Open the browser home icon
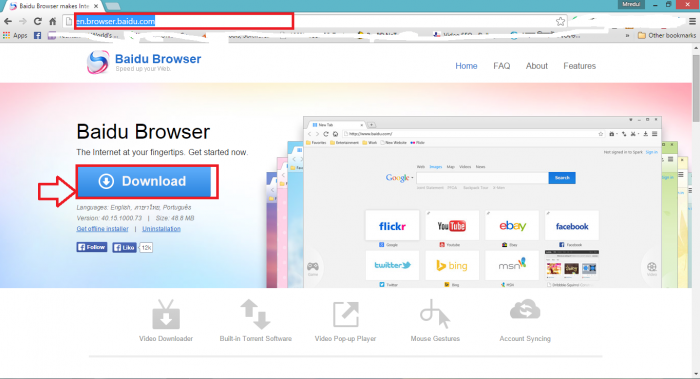700x379 pixels. click(53, 21)
